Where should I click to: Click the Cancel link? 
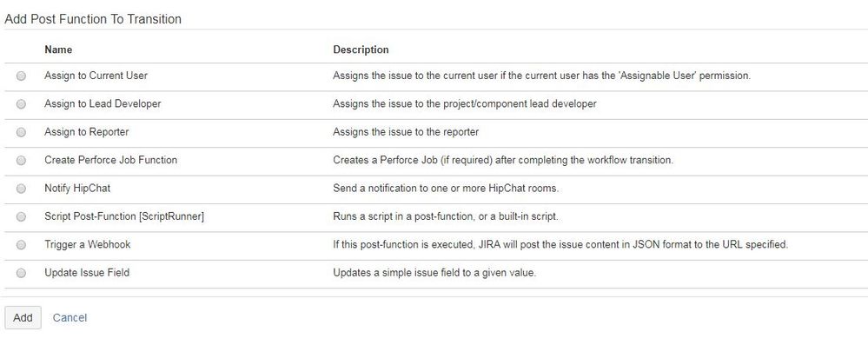point(70,318)
